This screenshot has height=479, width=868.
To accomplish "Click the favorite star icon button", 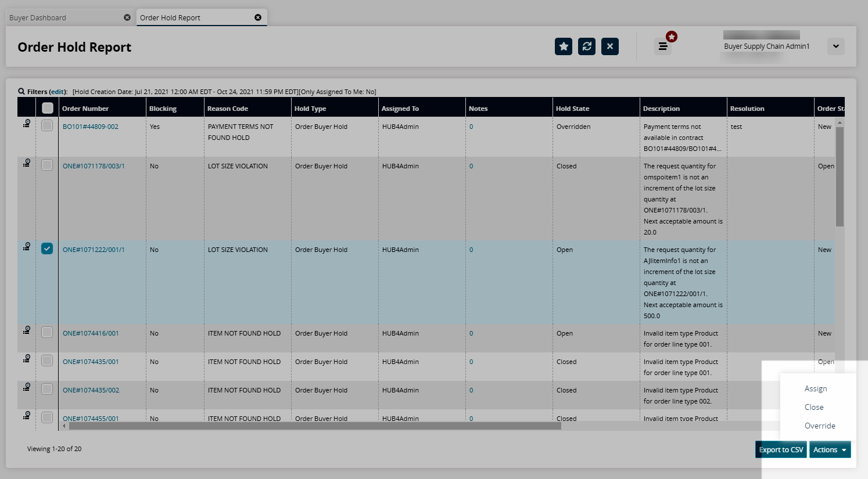I will pos(564,46).
